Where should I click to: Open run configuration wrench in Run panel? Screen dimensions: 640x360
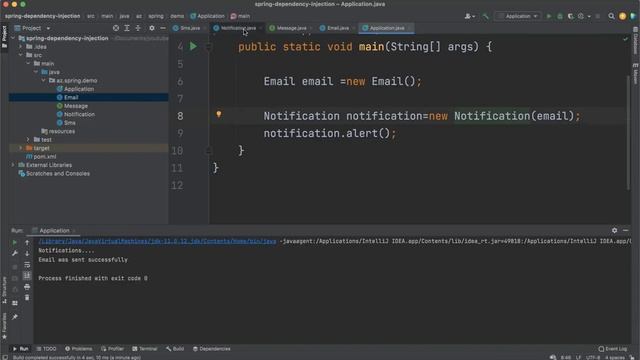[15, 253]
